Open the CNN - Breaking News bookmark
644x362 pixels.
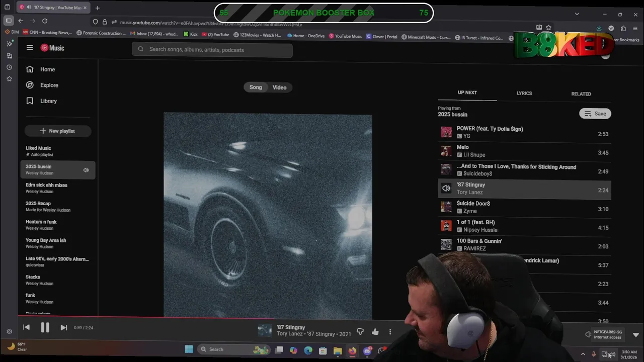pyautogui.click(x=47, y=33)
